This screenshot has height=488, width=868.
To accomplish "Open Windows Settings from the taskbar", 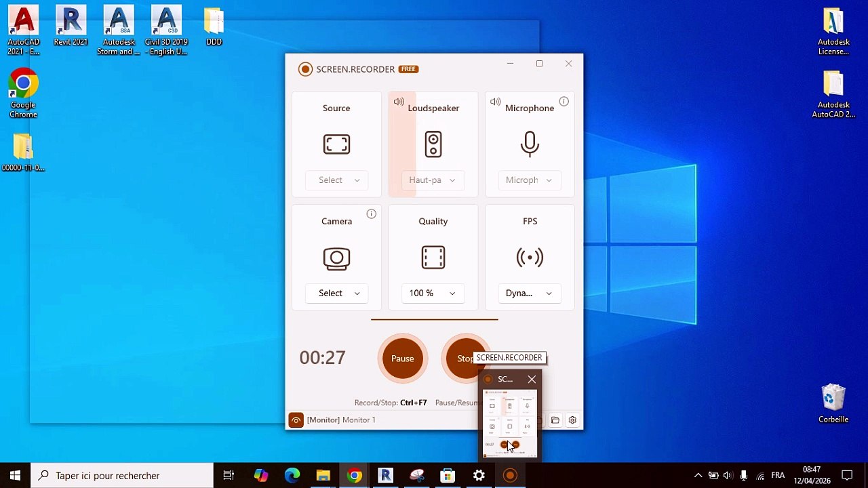I will (x=479, y=476).
